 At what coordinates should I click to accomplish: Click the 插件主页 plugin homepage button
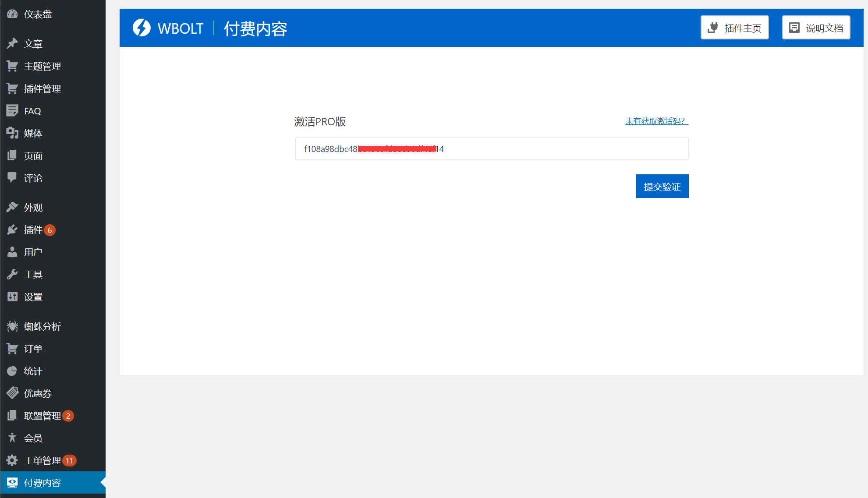coord(734,27)
